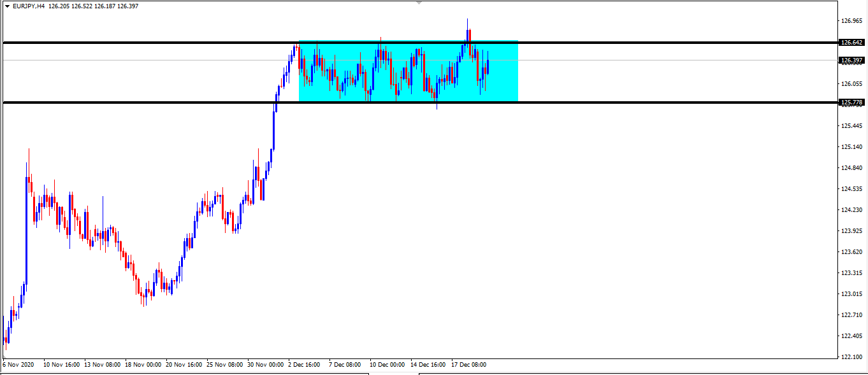This screenshot has width=868, height=375.
Task: Click the 6 Nov 2020 date label
Action: pyautogui.click(x=17, y=365)
